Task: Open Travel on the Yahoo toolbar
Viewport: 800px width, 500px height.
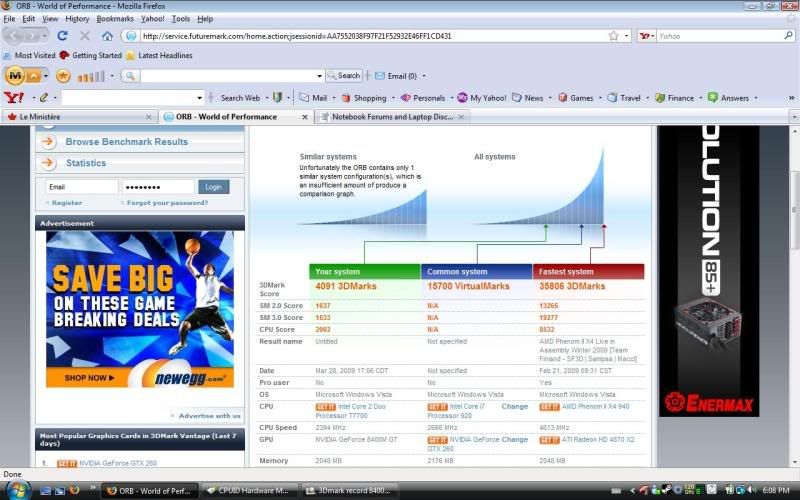Action: (x=623, y=97)
